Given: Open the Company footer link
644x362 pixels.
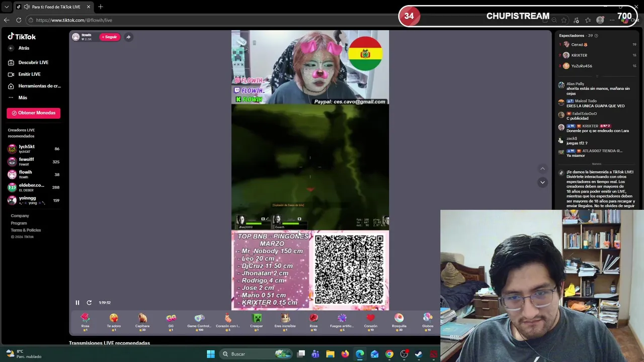Looking at the screenshot, I should point(20,216).
